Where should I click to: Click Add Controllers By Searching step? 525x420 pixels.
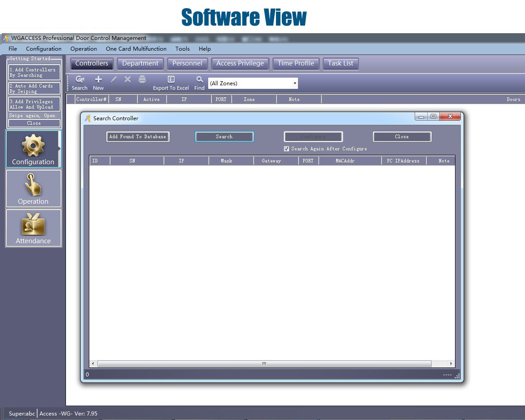pos(34,72)
